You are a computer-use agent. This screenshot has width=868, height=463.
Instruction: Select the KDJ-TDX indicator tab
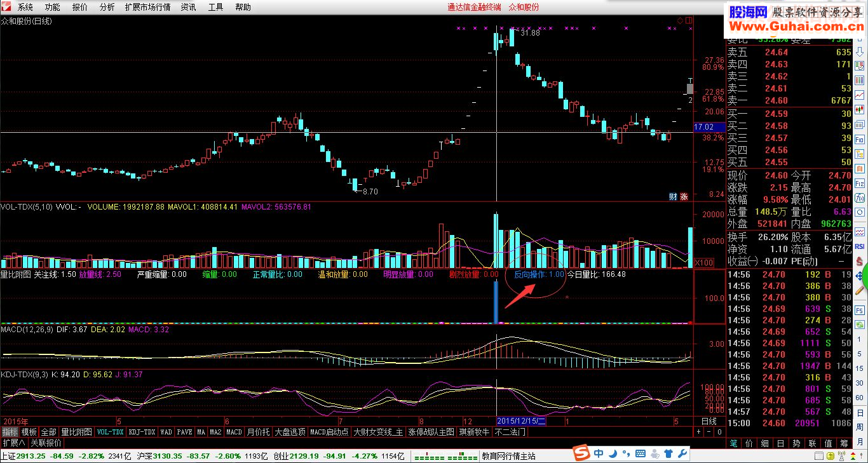(x=142, y=432)
